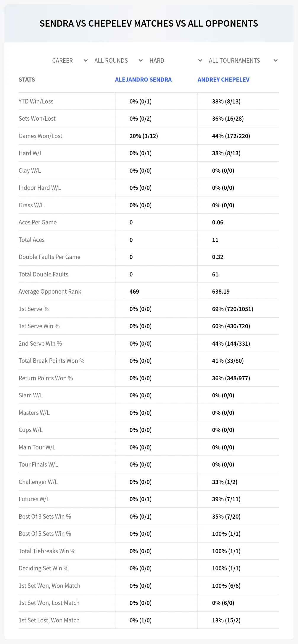Image resolution: width=298 pixels, height=644 pixels.
Task: Select the Total Double Faults row label
Action: 44,274
